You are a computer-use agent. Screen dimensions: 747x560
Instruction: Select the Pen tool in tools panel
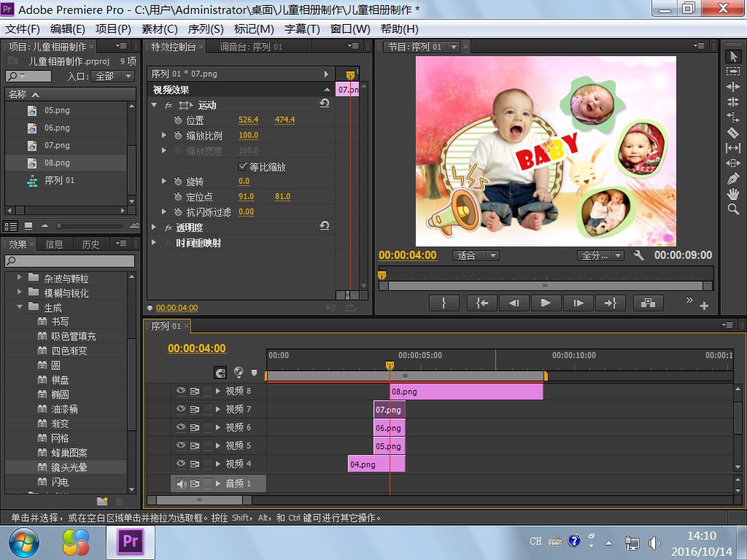coord(733,179)
